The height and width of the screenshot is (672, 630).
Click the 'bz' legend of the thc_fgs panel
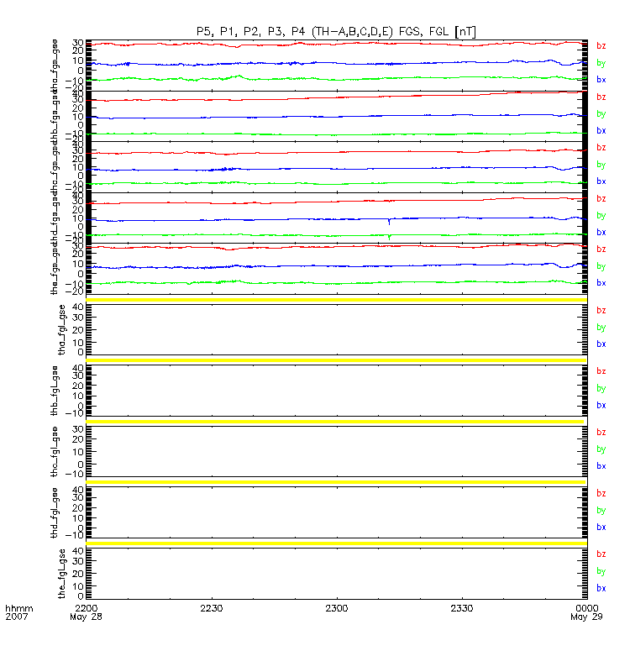tap(601, 148)
